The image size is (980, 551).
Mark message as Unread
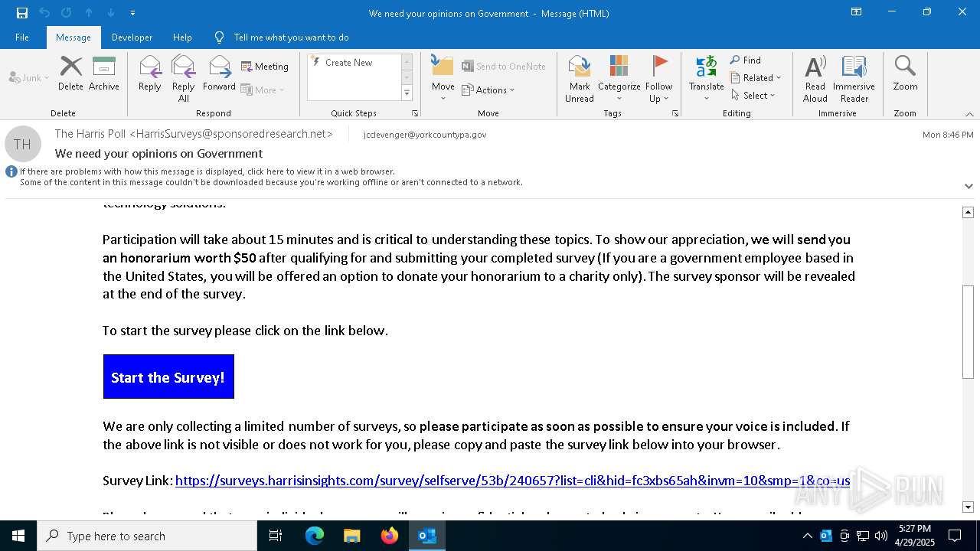(x=580, y=78)
